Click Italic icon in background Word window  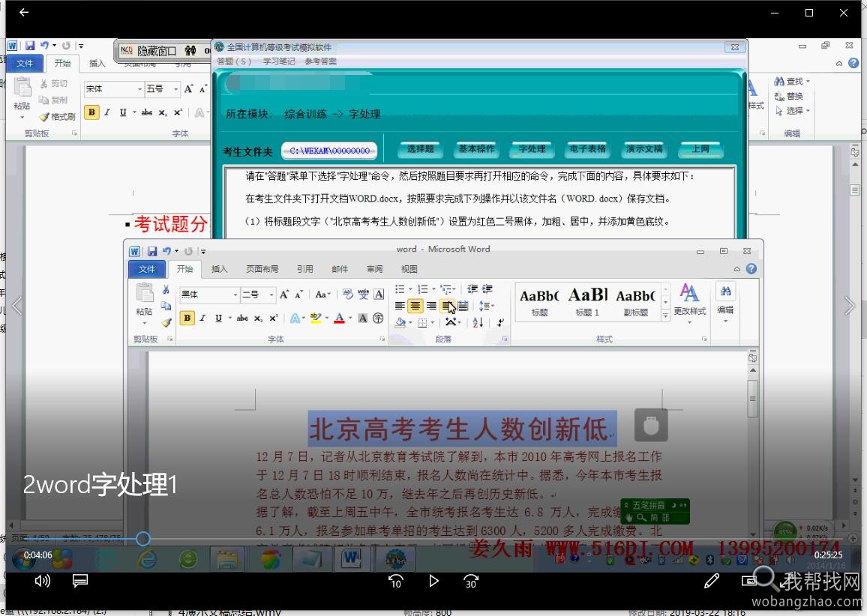click(x=107, y=112)
